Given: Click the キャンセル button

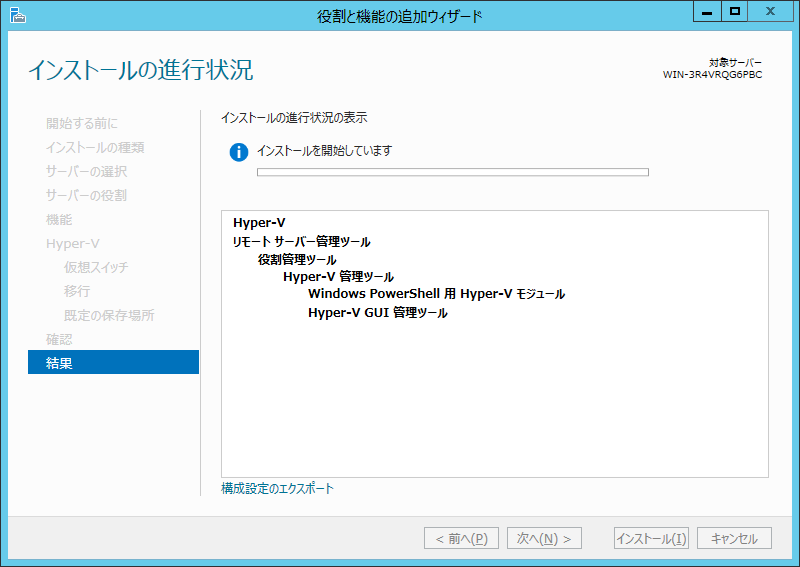Looking at the screenshot, I should point(734,538).
